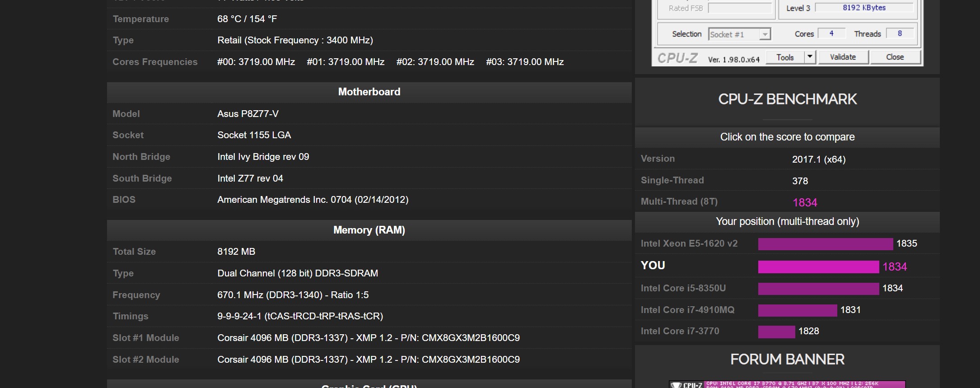Click Retail Stock Frequency 3400 MHz value

coord(295,40)
